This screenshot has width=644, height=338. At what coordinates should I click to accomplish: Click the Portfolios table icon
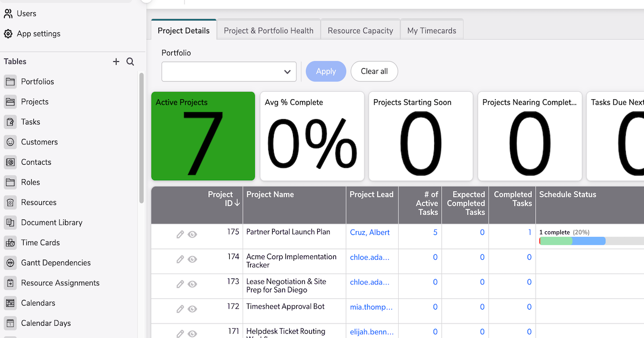(10, 82)
